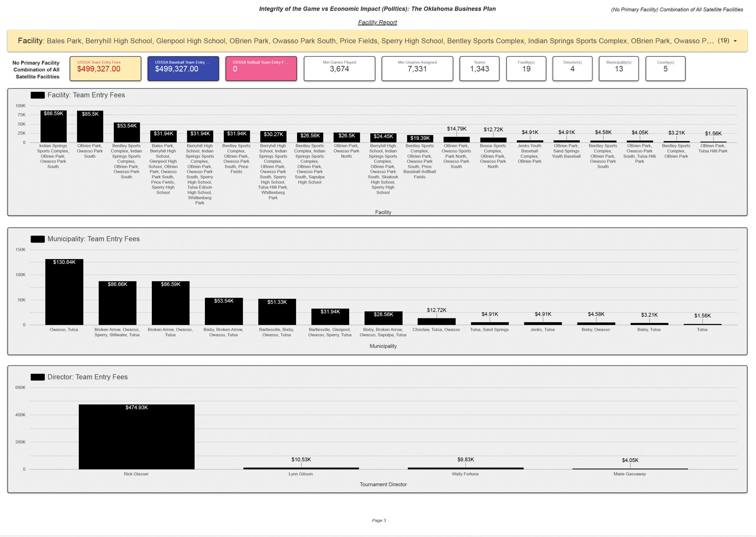Click the Municipality: Team Entry Fees legend swatch
Viewport: 756px width, 537px height.
38,239
